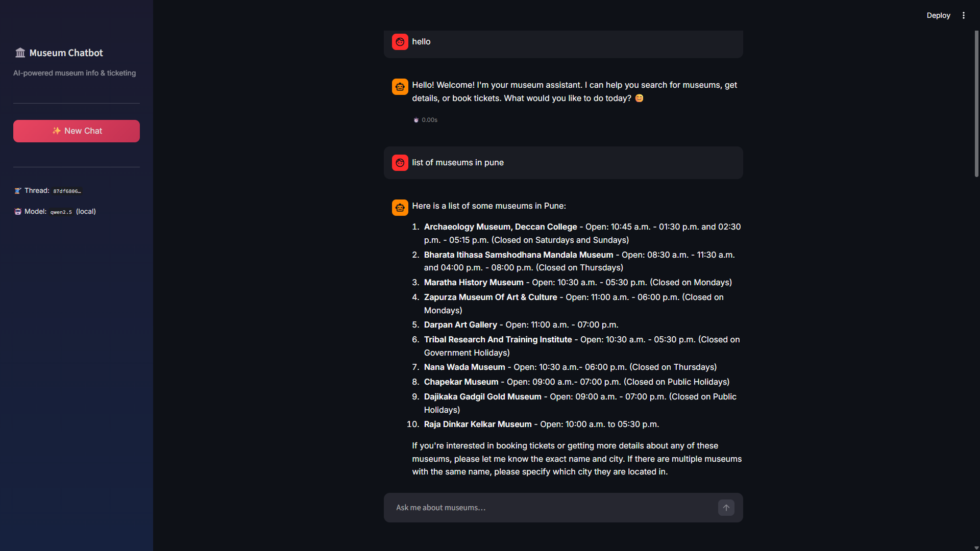This screenshot has width=980, height=551.
Task: Click the thread ID code text
Action: (67, 191)
